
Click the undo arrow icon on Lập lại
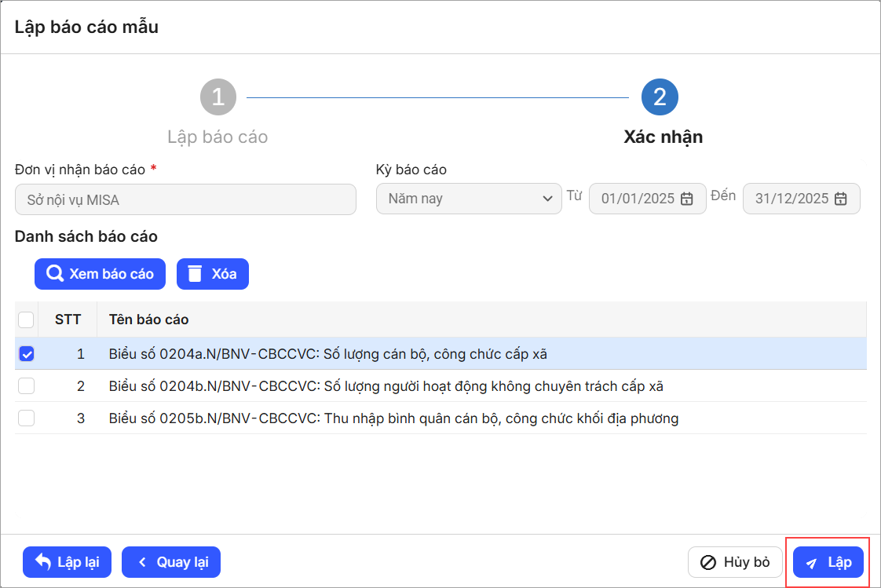click(x=43, y=562)
